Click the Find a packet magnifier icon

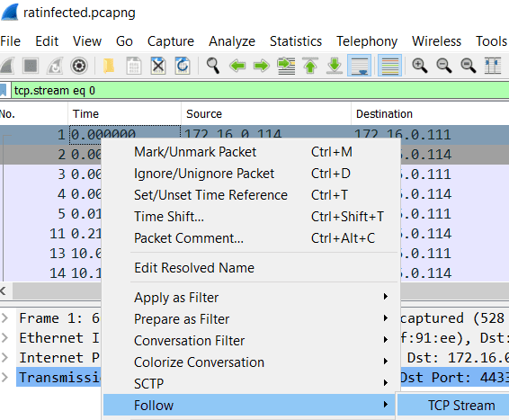[213, 66]
